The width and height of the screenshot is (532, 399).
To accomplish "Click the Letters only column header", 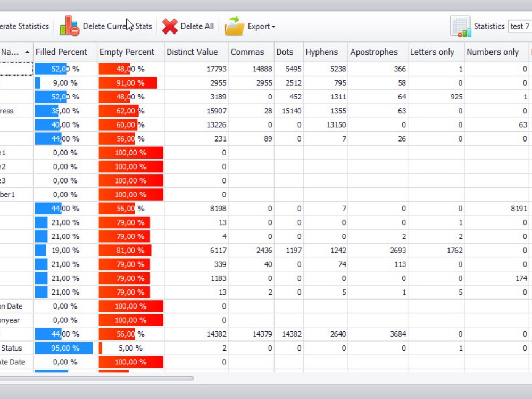I will click(x=436, y=52).
